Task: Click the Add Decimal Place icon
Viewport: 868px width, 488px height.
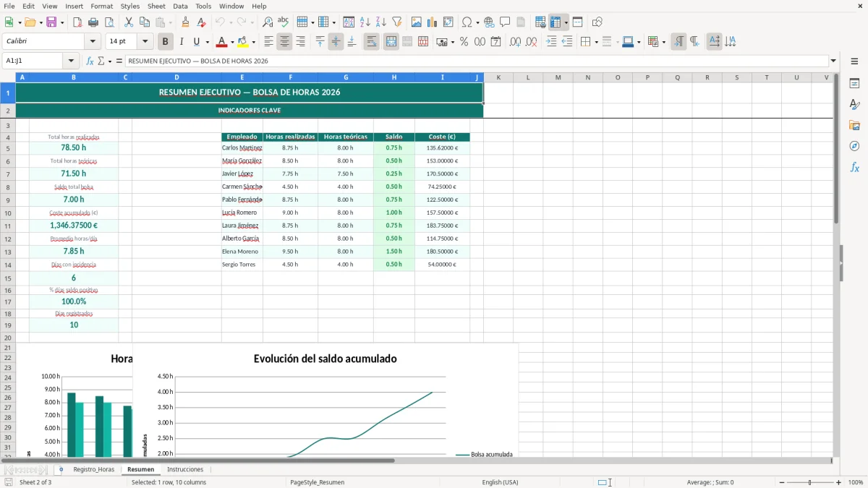Action: click(515, 42)
